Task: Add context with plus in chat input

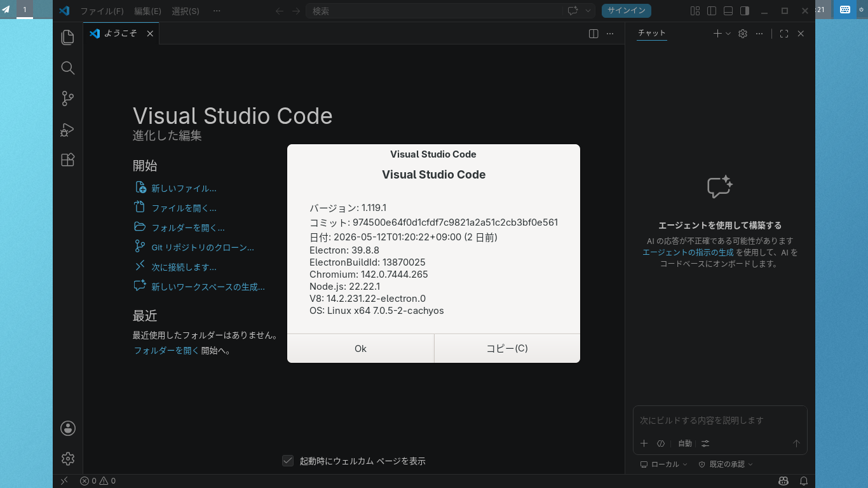Action: point(644,444)
